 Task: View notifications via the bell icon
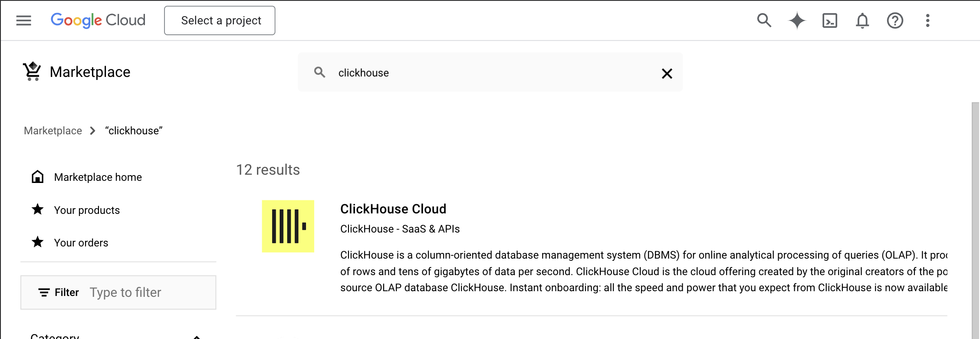click(x=862, y=20)
